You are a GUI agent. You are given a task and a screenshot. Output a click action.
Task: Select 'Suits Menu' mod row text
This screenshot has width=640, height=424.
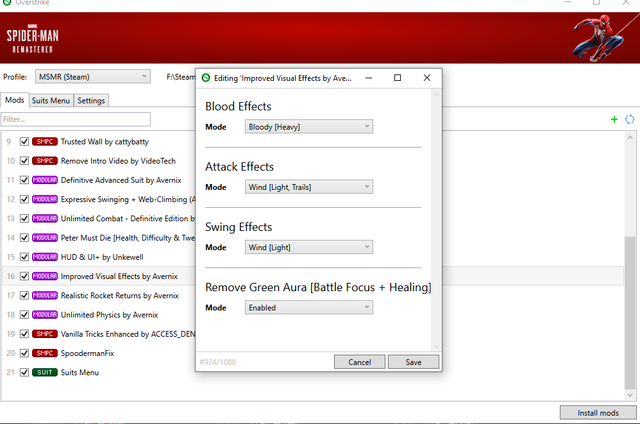80,372
